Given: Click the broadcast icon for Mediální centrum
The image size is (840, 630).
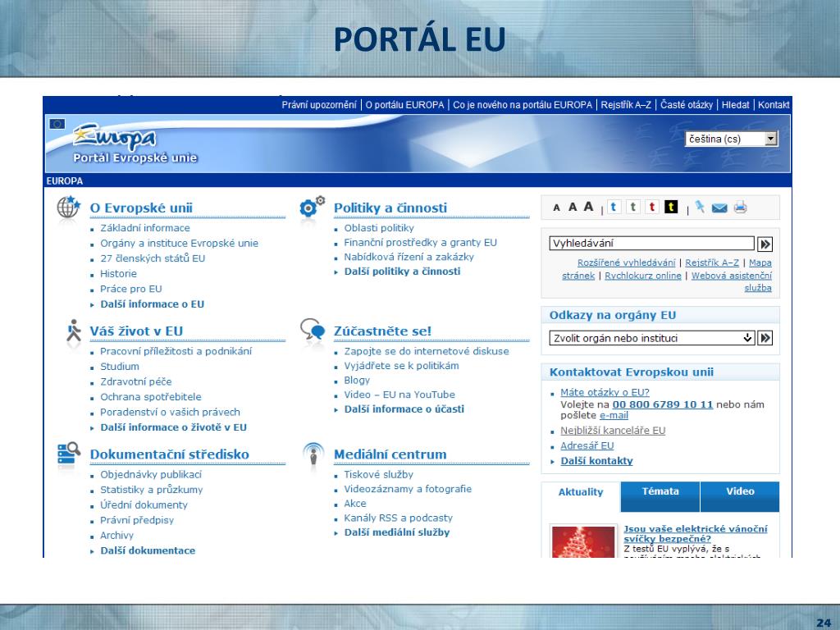Looking at the screenshot, I should [x=313, y=454].
